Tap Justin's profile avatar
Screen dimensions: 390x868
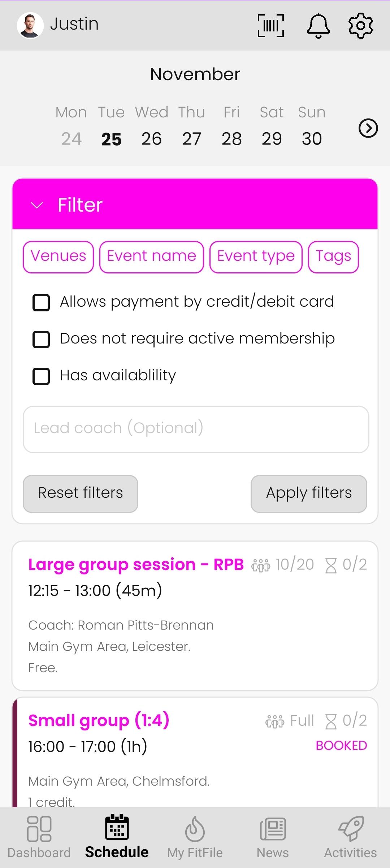(x=30, y=26)
